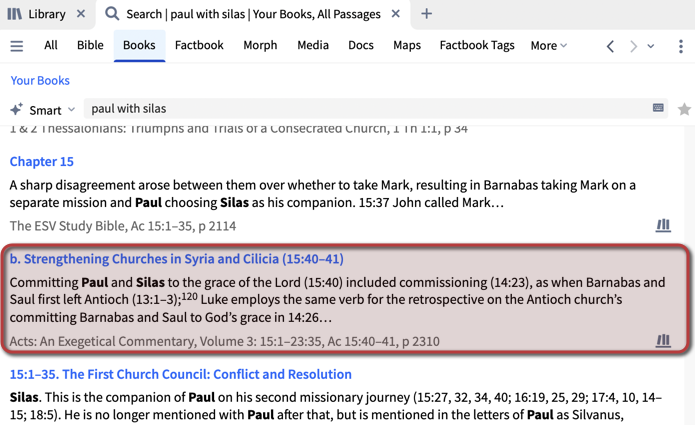
Task: Open the navigation history dropdown chevron
Action: click(651, 46)
